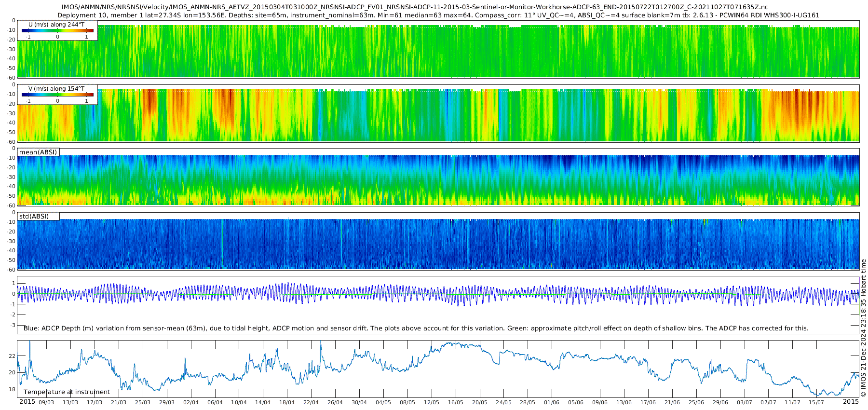Screen dimensions: 868x410
Task: Click the 'Temperature at instrument' label
Action: tap(67, 392)
